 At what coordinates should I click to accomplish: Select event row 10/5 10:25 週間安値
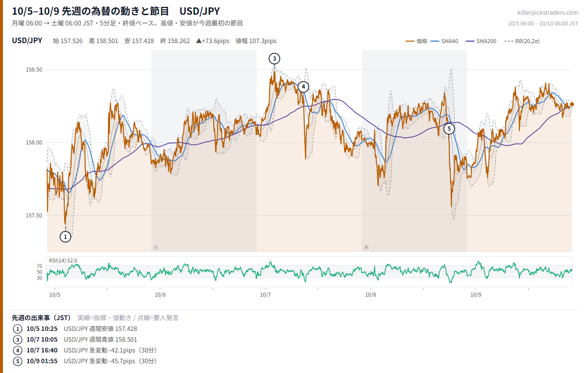point(75,329)
